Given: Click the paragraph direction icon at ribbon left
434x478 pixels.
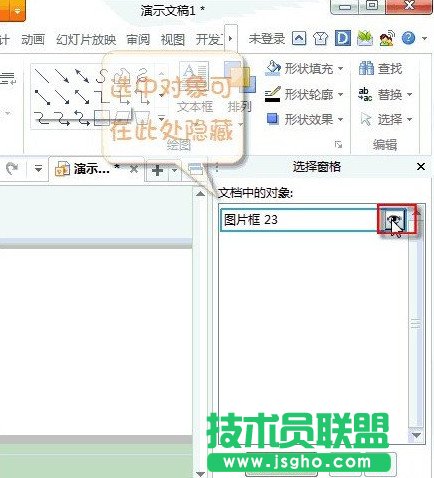Looking at the screenshot, I should point(7,79).
